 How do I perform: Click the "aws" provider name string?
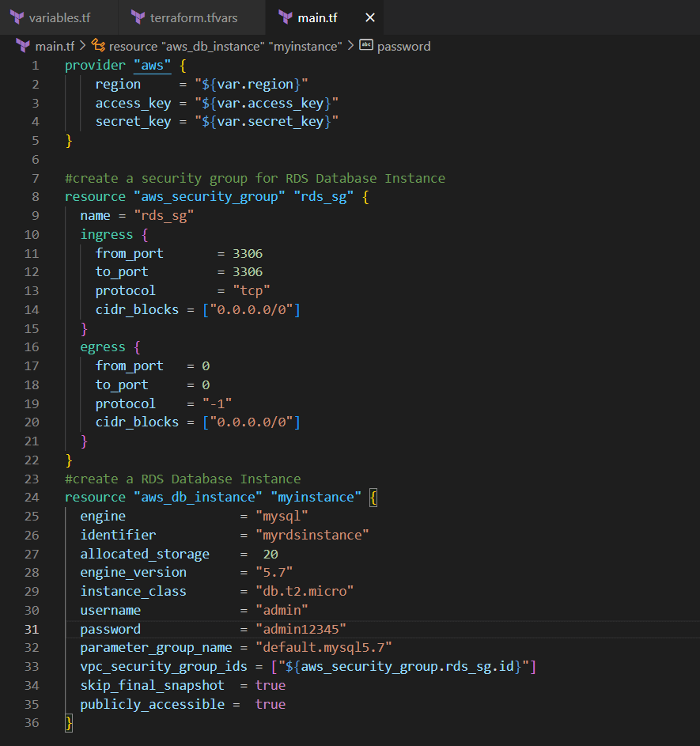[x=152, y=65]
